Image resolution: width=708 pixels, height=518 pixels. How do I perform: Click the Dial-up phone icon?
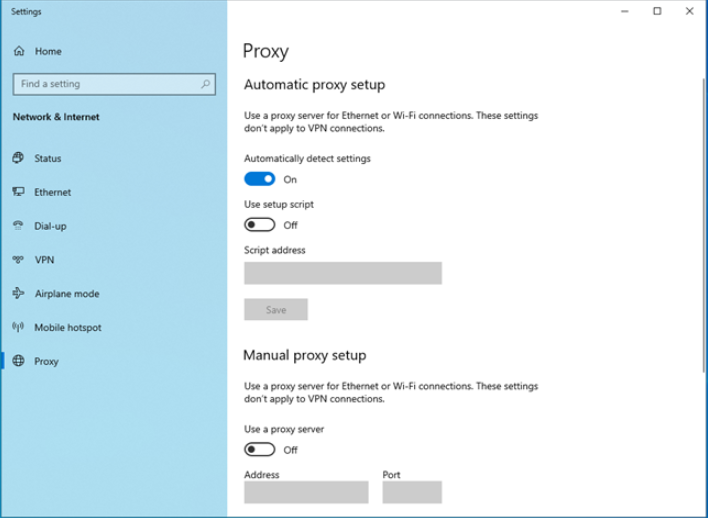click(x=18, y=225)
